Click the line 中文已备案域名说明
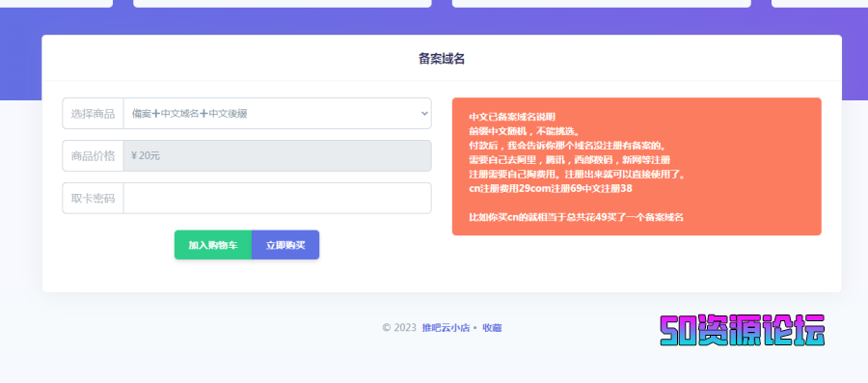 point(512,117)
